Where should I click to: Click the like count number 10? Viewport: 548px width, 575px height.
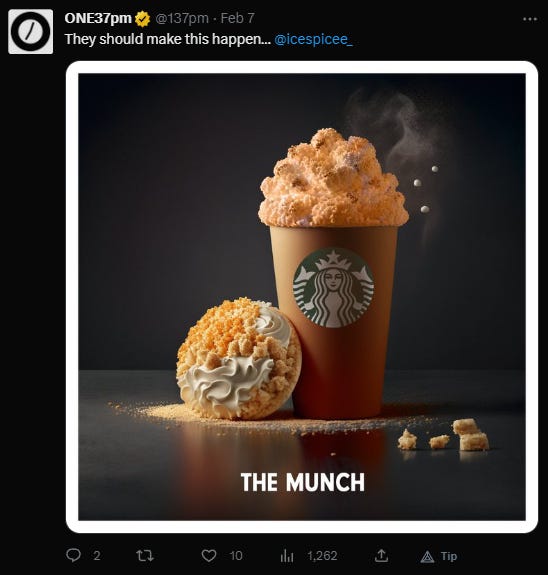(236, 556)
